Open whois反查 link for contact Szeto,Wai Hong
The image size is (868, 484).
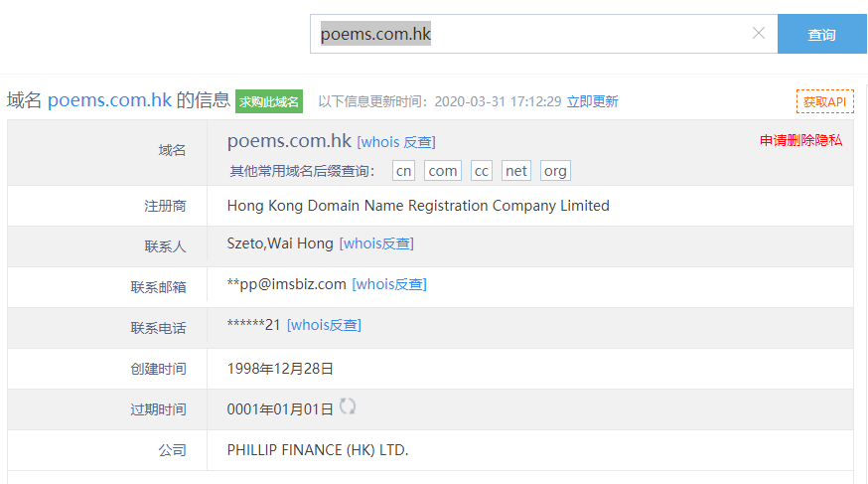(376, 243)
